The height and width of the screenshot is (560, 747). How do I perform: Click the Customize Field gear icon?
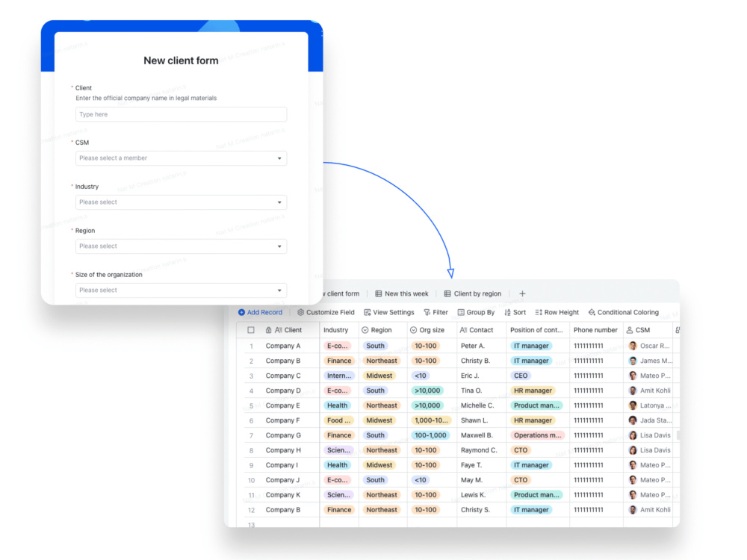300,312
